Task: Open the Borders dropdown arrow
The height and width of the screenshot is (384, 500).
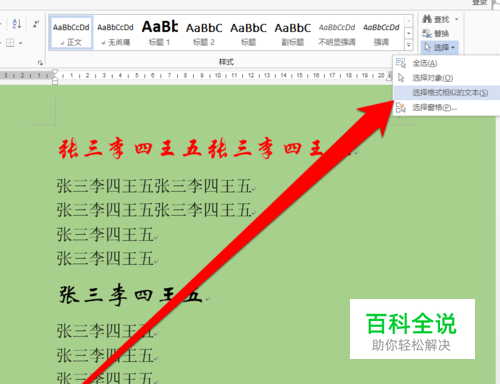Action: 21,43
